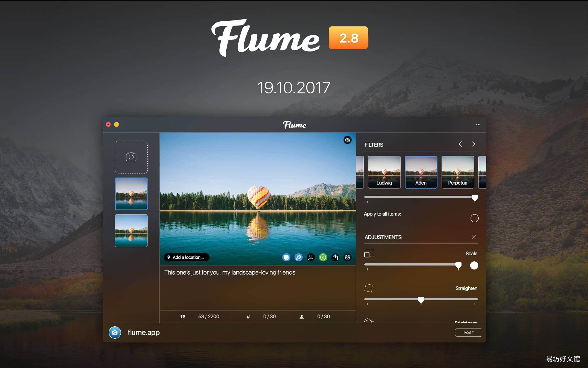Toggle Apply to all items radio
The image size is (588, 368).
(x=474, y=218)
